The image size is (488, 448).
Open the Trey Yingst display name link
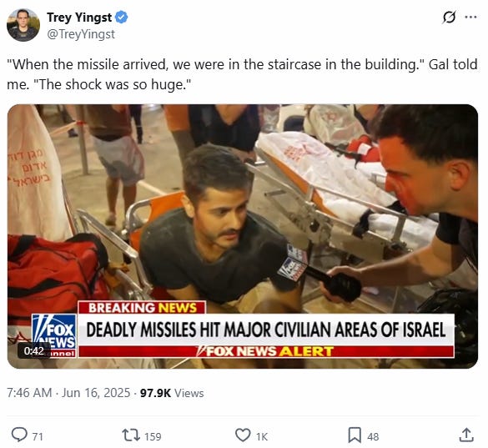tap(79, 18)
